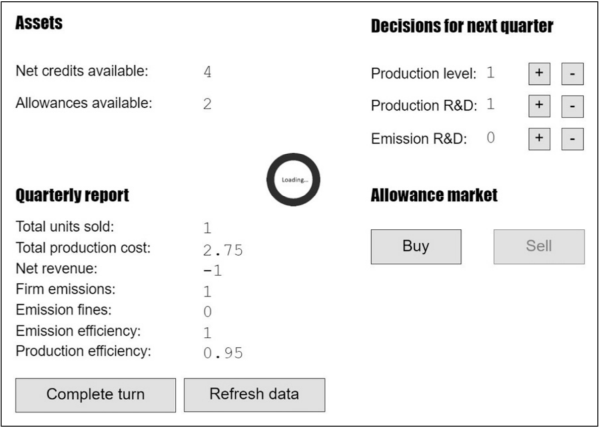The image size is (600, 427).
Task: Click the Buy allowance button
Action: point(415,246)
